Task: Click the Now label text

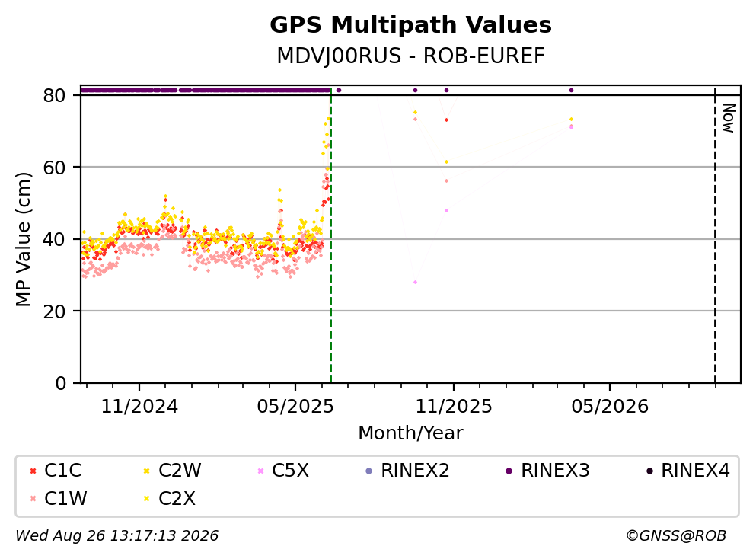Action: pyautogui.click(x=729, y=118)
